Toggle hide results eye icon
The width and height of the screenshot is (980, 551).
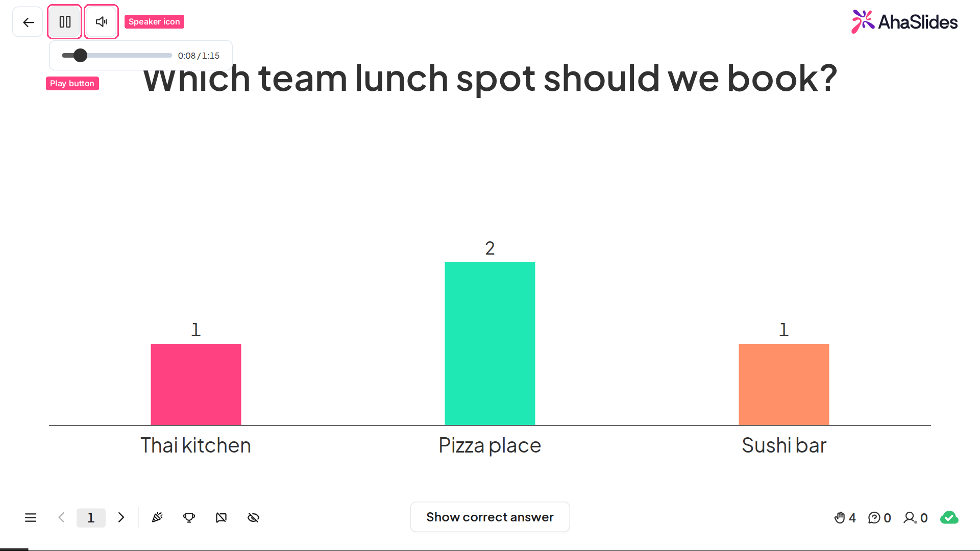click(x=253, y=518)
